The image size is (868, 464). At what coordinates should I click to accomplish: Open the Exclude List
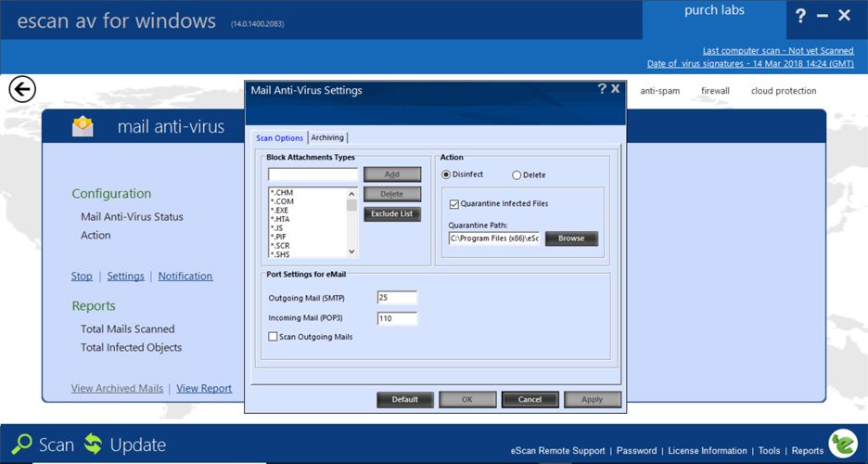pos(392,213)
